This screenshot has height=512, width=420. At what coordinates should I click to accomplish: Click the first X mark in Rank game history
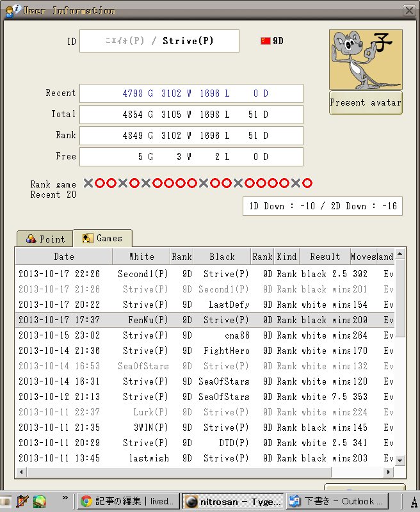click(88, 183)
